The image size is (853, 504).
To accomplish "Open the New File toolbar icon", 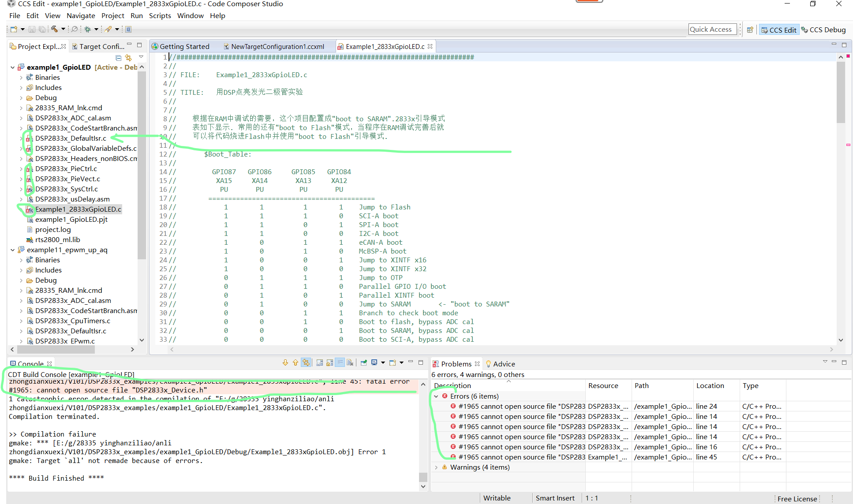I will pos(14,29).
